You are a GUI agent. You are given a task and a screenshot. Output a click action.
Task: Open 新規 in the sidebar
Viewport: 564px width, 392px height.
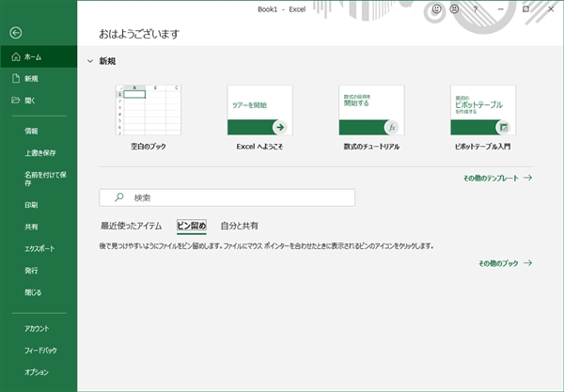tap(39, 78)
